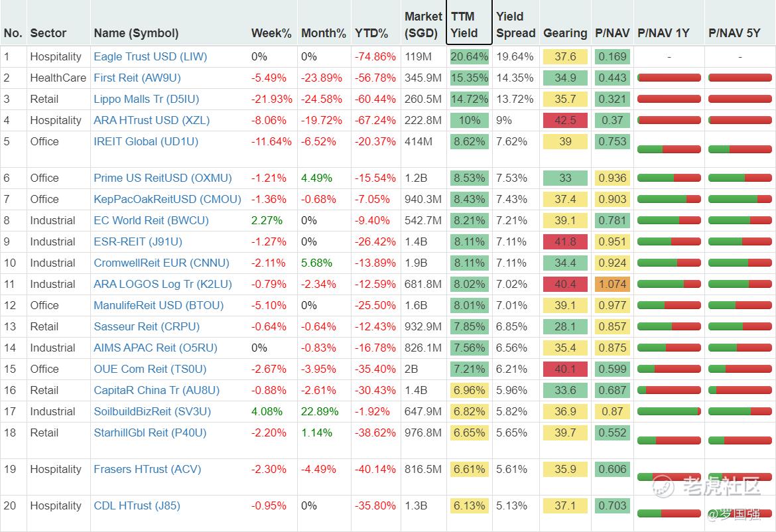Open Prime US ReitUSD (OXMU) link

(x=162, y=178)
